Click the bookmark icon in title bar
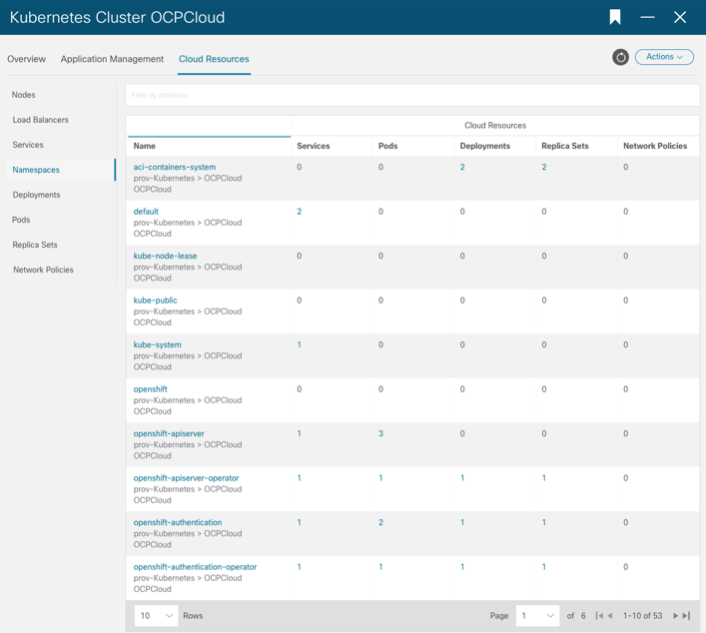This screenshot has height=633, width=706. click(x=615, y=17)
